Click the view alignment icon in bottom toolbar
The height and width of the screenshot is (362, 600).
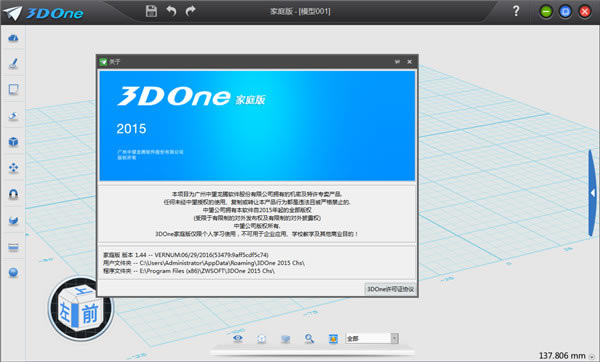(262, 339)
